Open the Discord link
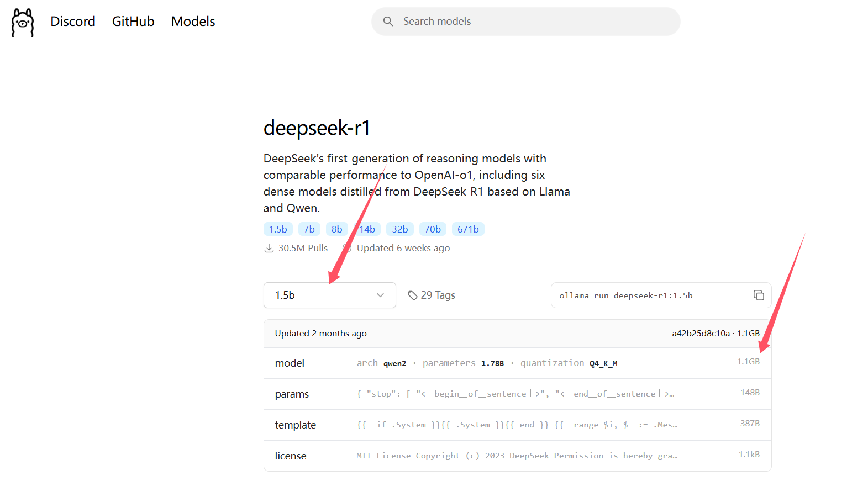This screenshot has width=868, height=486. 73,22
